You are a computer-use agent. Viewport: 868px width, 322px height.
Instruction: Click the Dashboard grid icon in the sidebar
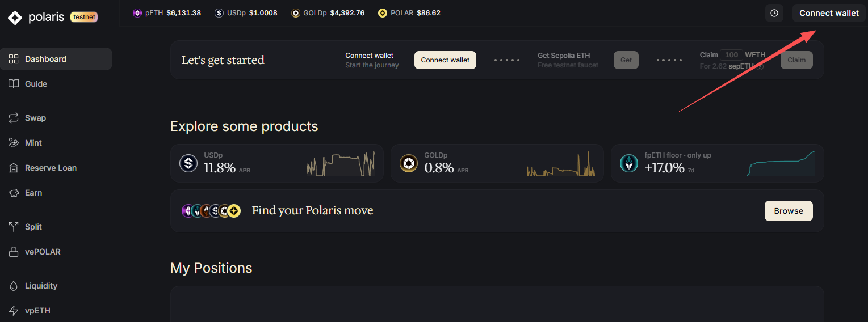[x=14, y=59]
